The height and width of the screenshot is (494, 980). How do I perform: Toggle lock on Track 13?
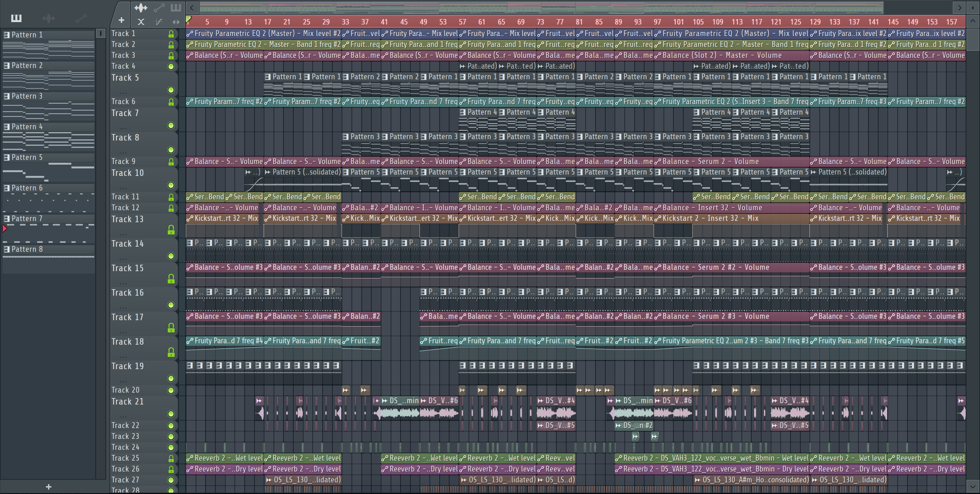point(171,230)
